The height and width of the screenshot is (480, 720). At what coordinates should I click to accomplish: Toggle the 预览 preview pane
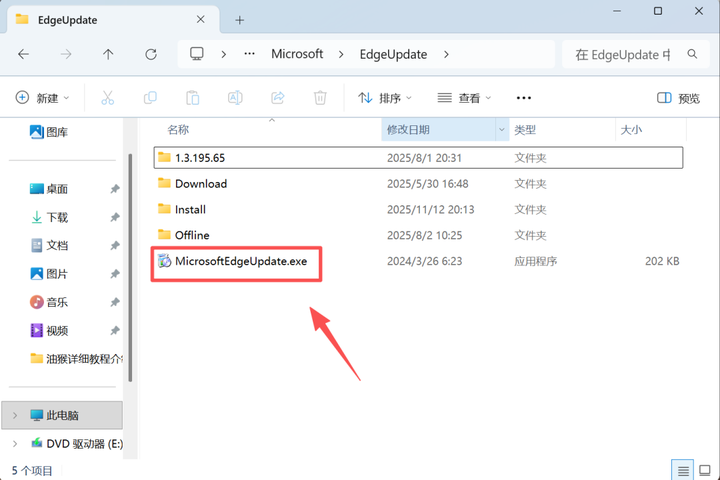678,98
